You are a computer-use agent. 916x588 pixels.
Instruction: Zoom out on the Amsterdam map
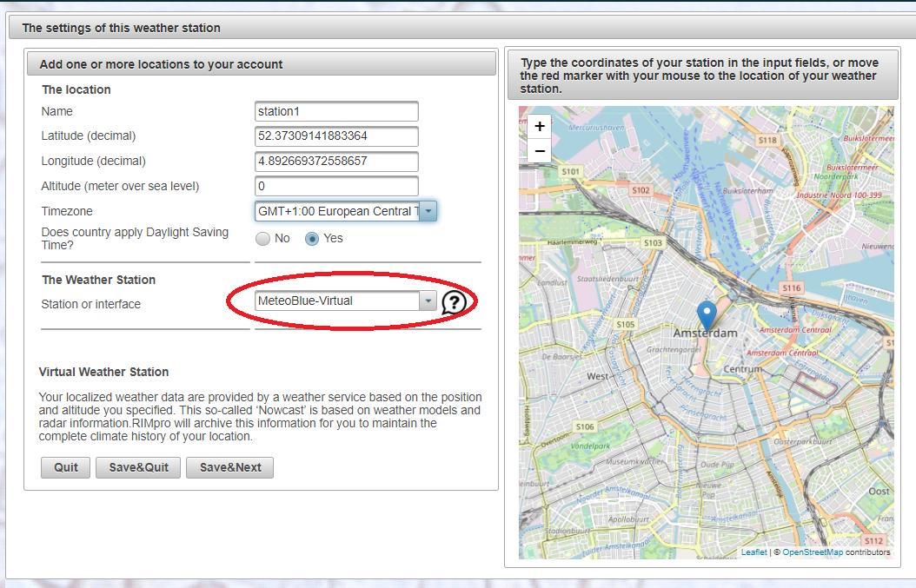(x=539, y=149)
